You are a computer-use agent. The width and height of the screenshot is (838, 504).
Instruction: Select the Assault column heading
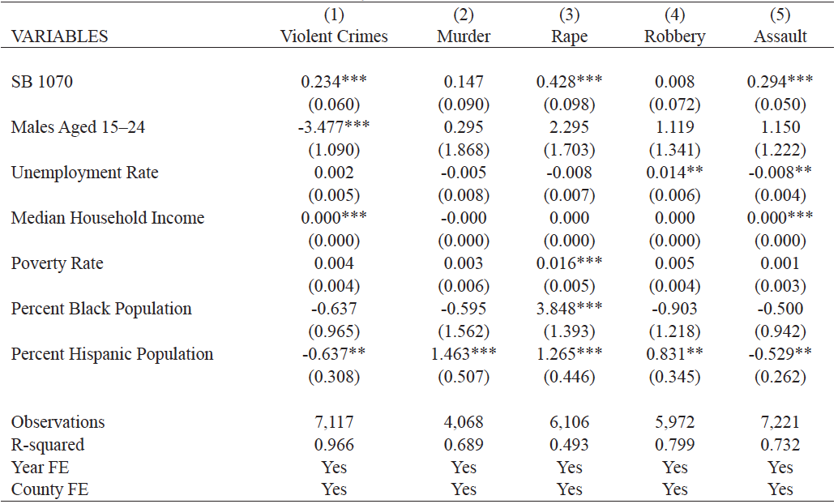tap(780, 36)
